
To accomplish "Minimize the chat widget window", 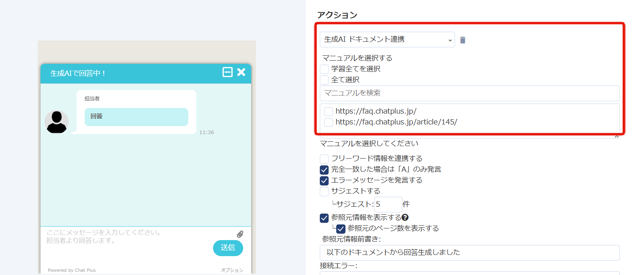I will point(228,72).
